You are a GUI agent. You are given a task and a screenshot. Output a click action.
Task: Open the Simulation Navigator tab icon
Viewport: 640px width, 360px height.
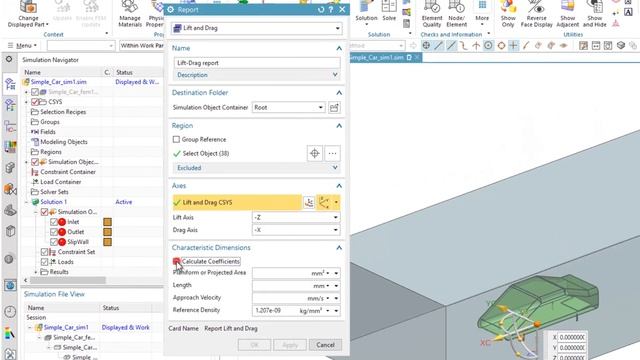[10, 84]
